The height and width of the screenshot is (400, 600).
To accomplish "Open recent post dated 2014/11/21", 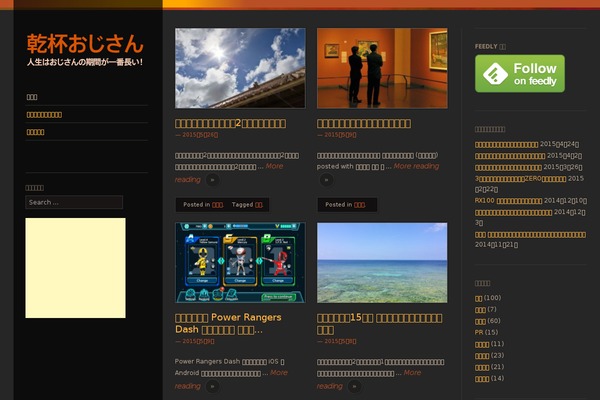I will tap(530, 234).
